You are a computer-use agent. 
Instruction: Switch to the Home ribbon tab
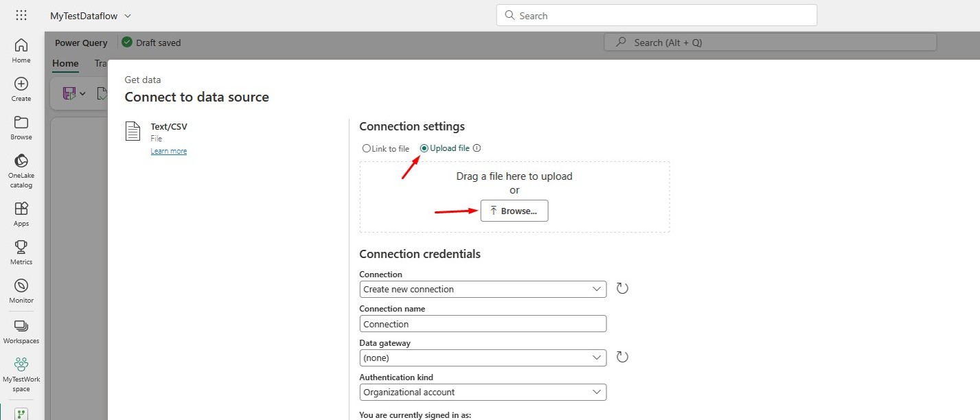point(65,63)
